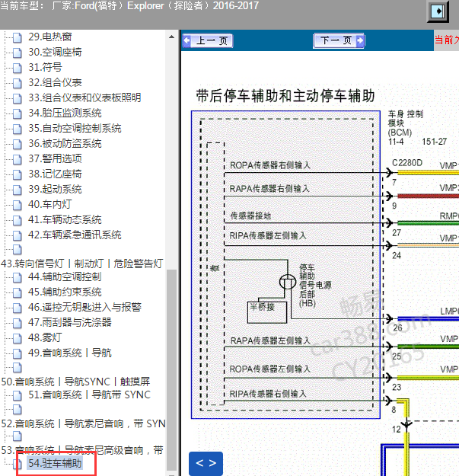This screenshot has height=476, width=459.
Task: Select 43.转向信号灯 | 制动灯 | 危险警告灯
Action: (x=82, y=264)
